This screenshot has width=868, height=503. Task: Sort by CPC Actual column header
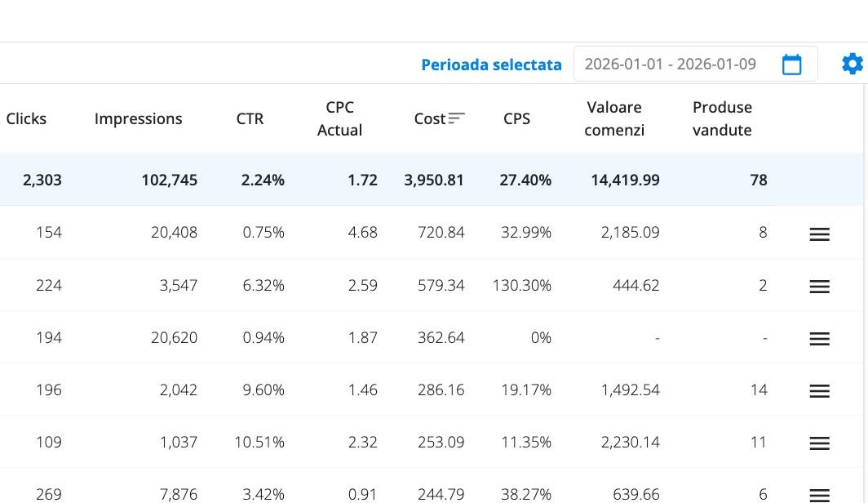click(x=339, y=118)
